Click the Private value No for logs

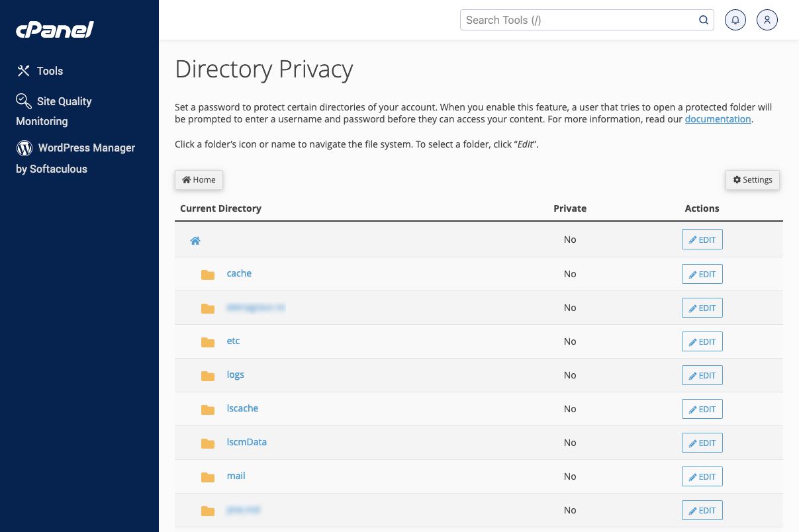570,375
